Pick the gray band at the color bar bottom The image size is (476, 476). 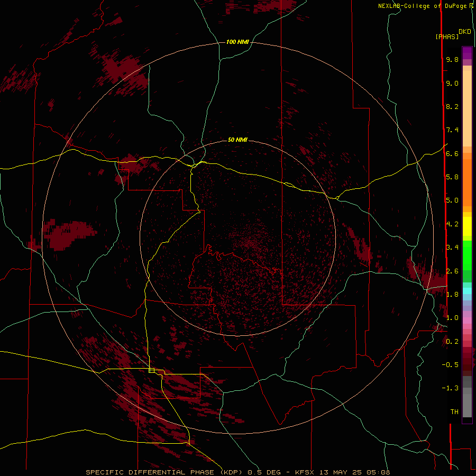467,402
